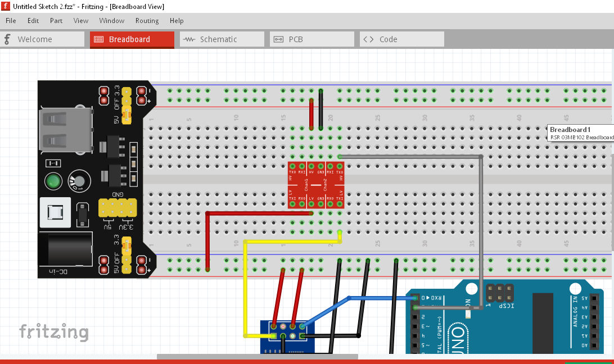614x364 pixels.
Task: Click the Welcome tab's Fritzing icon
Action: coord(7,39)
